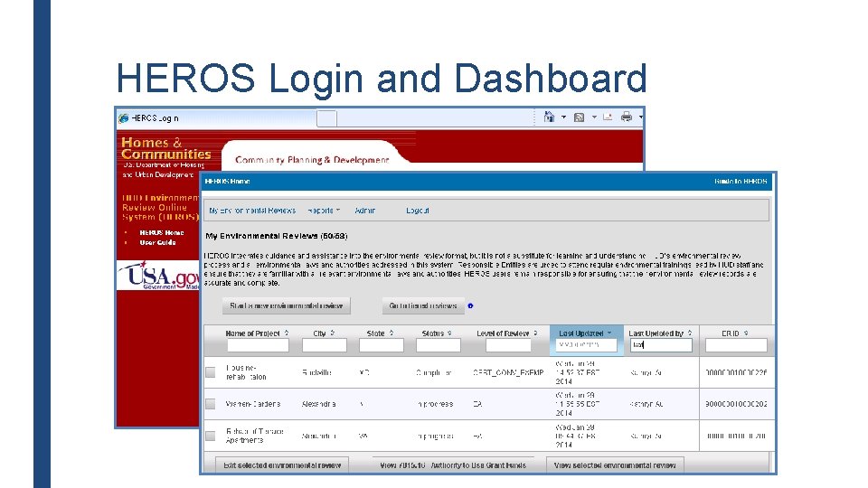The image size is (868, 488).
Task: Check the Terrace Apartments row checkbox
Action: pyautogui.click(x=211, y=436)
